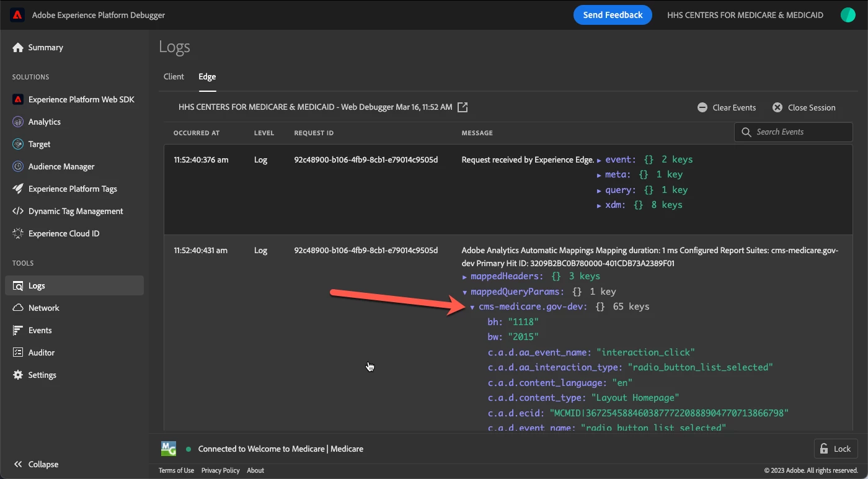Collapse the mappedQueryParams object
The height and width of the screenshot is (479, 868).
(465, 292)
